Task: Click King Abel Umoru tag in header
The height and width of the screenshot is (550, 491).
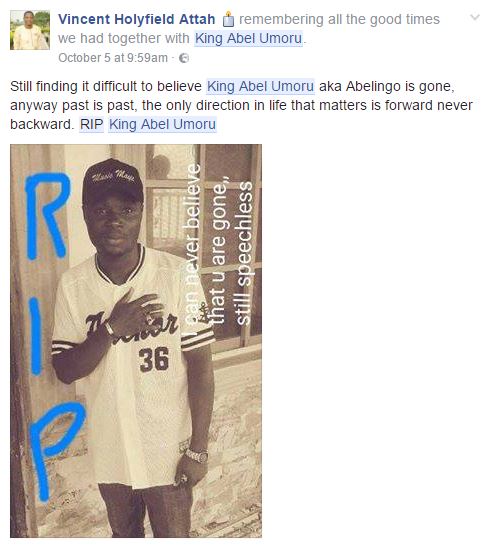Action: pos(248,38)
